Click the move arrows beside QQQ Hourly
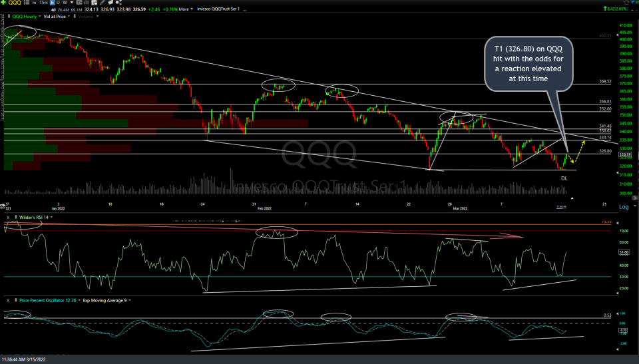This screenshot has height=364, width=639. point(9,17)
